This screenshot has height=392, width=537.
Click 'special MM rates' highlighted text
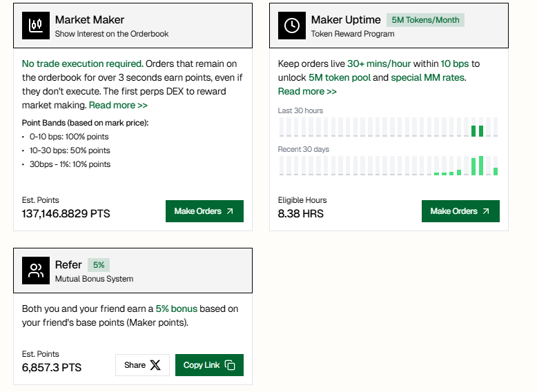pos(428,77)
